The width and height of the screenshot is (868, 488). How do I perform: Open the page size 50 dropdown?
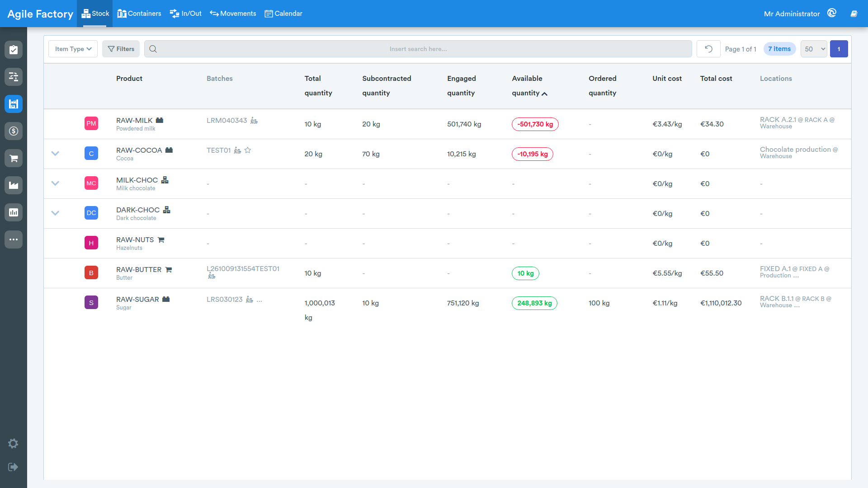[814, 49]
